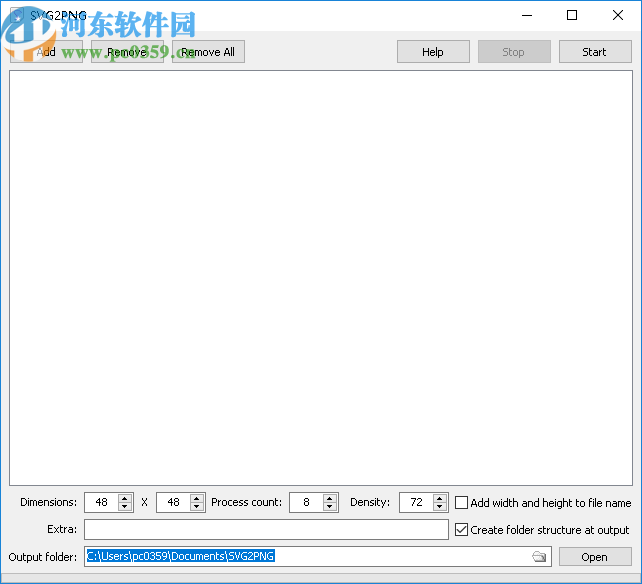Decrease the height dimension value
Screen dimensions: 642x584
tap(197, 507)
